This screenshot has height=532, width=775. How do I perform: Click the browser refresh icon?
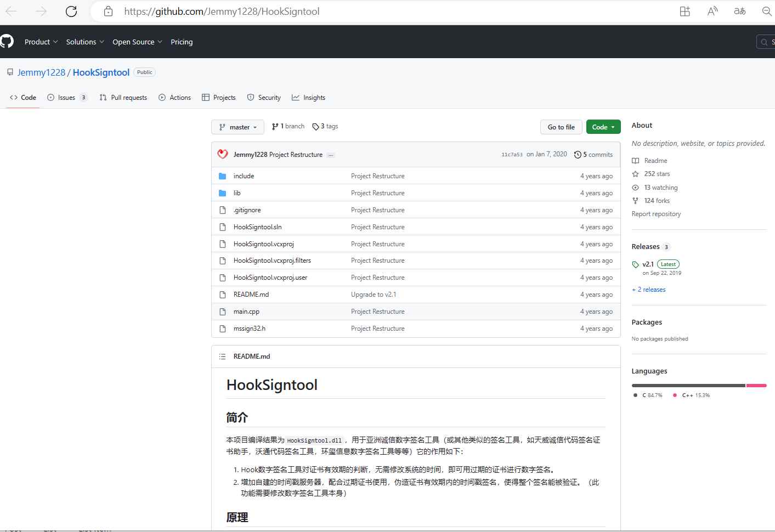(x=71, y=11)
